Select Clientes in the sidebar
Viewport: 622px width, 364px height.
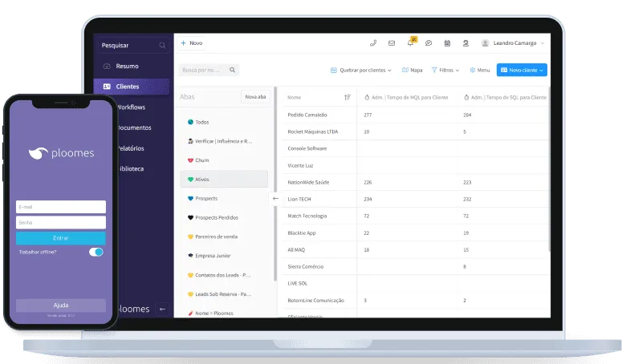(x=132, y=87)
